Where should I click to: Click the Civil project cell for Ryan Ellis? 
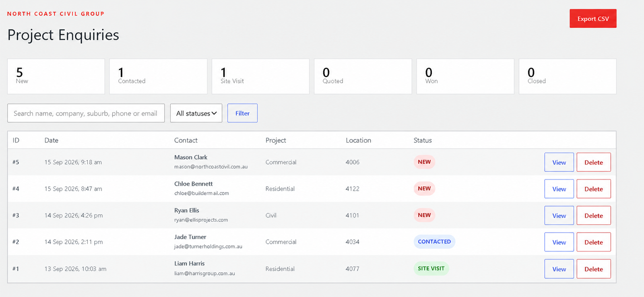click(x=271, y=215)
